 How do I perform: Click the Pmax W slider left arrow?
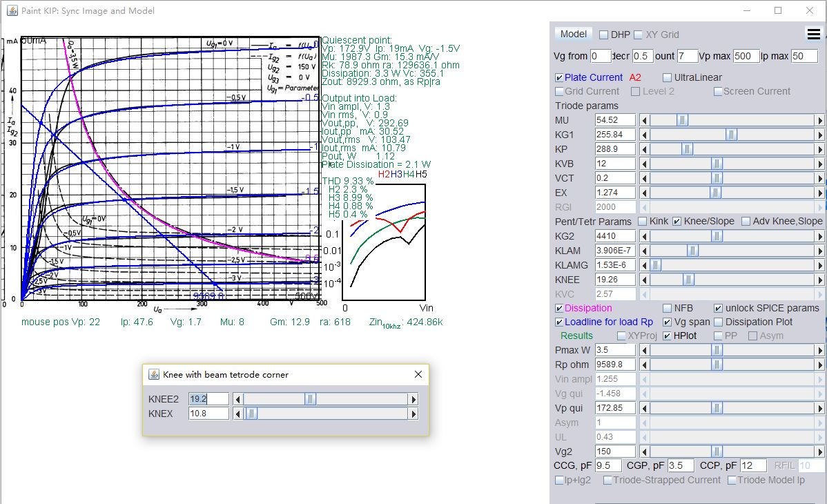click(645, 350)
